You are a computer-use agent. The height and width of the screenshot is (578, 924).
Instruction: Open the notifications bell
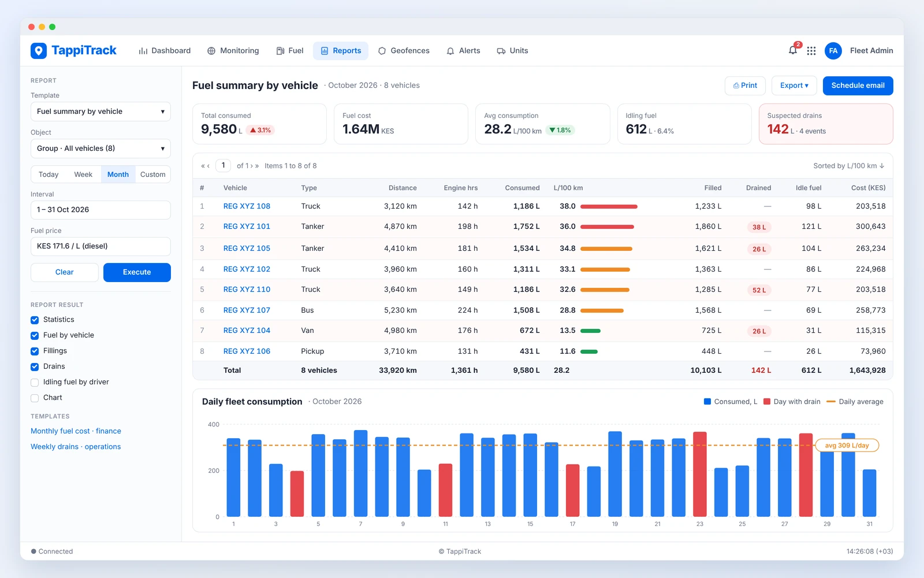coord(793,51)
